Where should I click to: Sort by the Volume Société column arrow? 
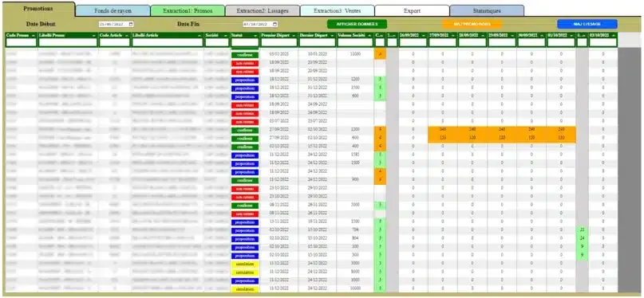pos(370,36)
